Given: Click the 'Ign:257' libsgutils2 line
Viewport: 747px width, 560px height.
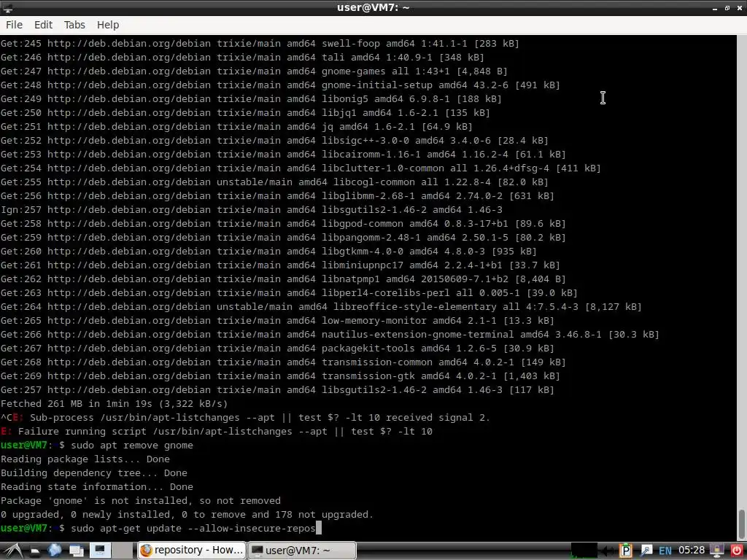Looking at the screenshot, I should click(251, 209).
